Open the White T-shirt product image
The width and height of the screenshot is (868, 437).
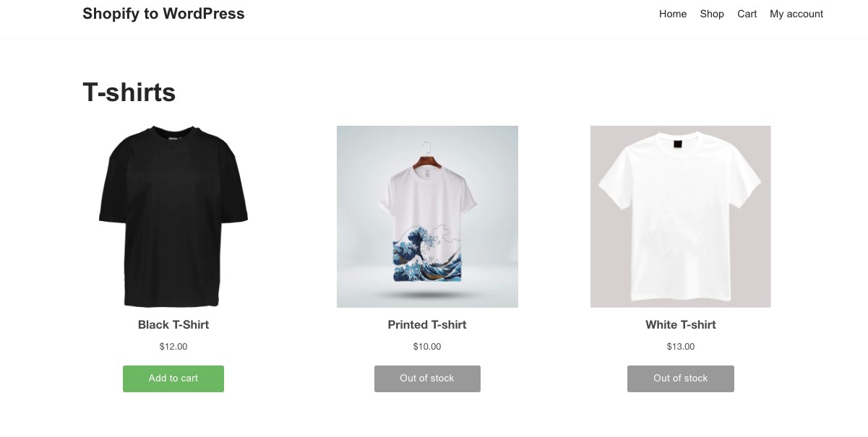click(681, 217)
